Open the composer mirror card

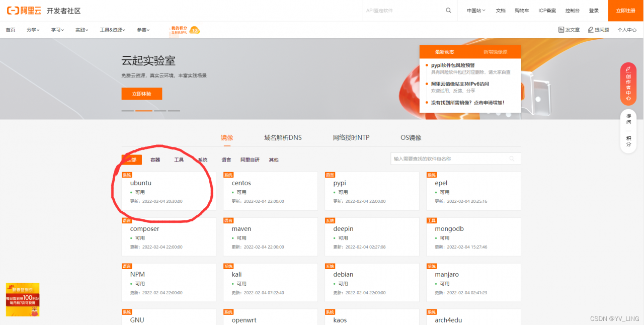[169, 237]
